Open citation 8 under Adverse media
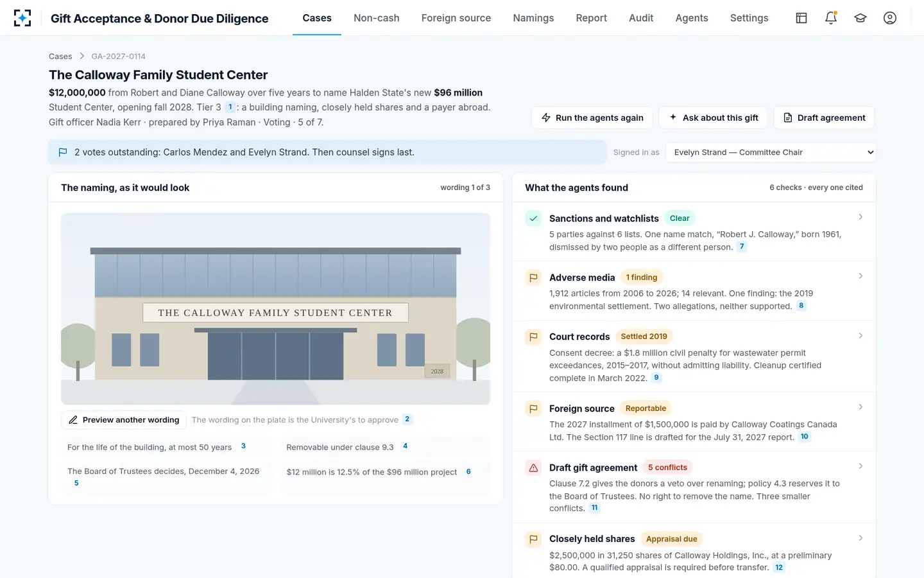Viewport: 924px width, 578px height. tap(801, 306)
